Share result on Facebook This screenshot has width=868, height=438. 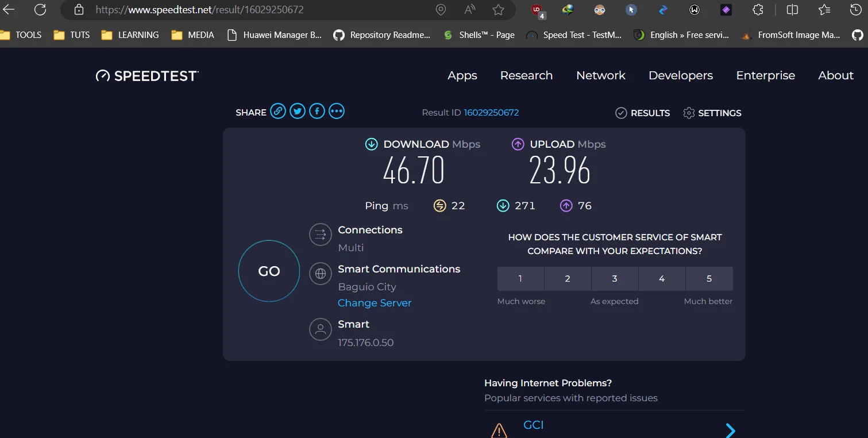point(317,111)
